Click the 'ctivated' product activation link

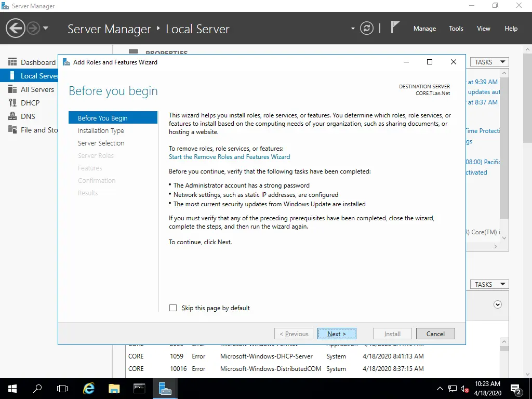[476, 172]
